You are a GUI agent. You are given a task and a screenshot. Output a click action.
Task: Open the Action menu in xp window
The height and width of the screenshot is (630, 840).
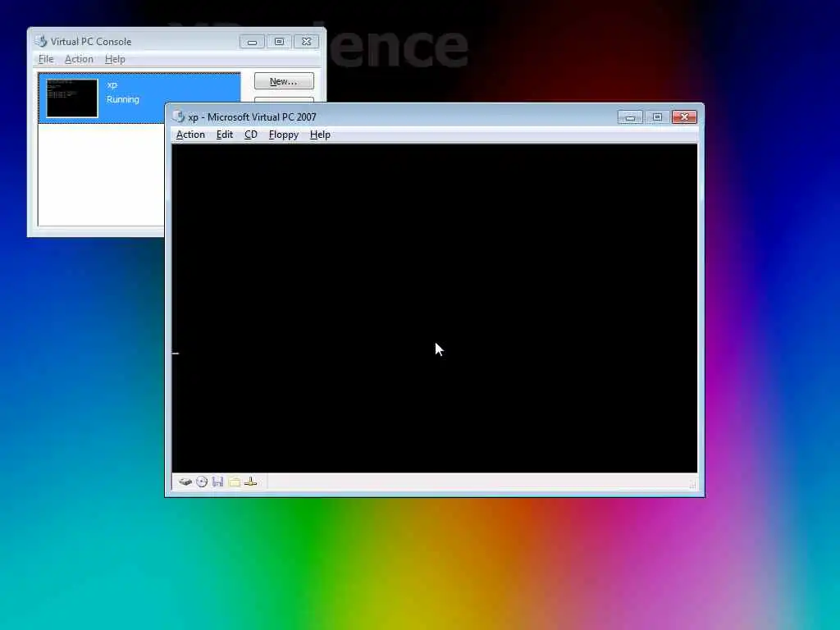[x=190, y=135]
